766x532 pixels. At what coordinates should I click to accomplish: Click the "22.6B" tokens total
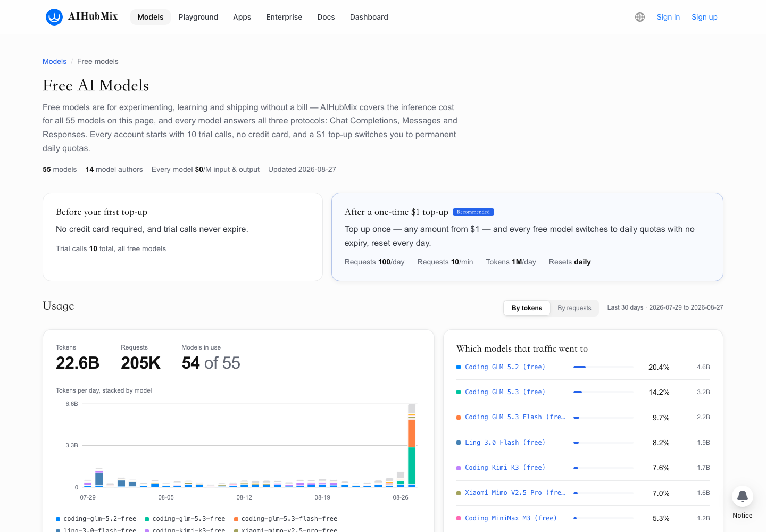point(78,363)
